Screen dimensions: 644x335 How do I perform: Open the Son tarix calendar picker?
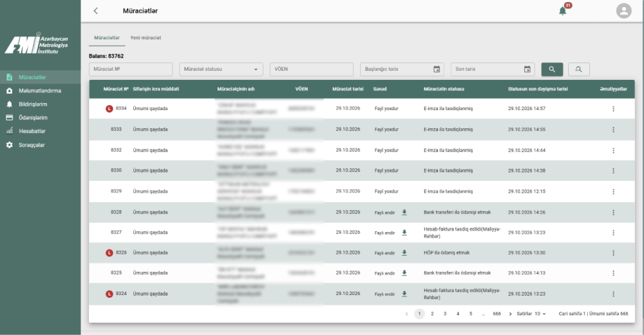(527, 69)
